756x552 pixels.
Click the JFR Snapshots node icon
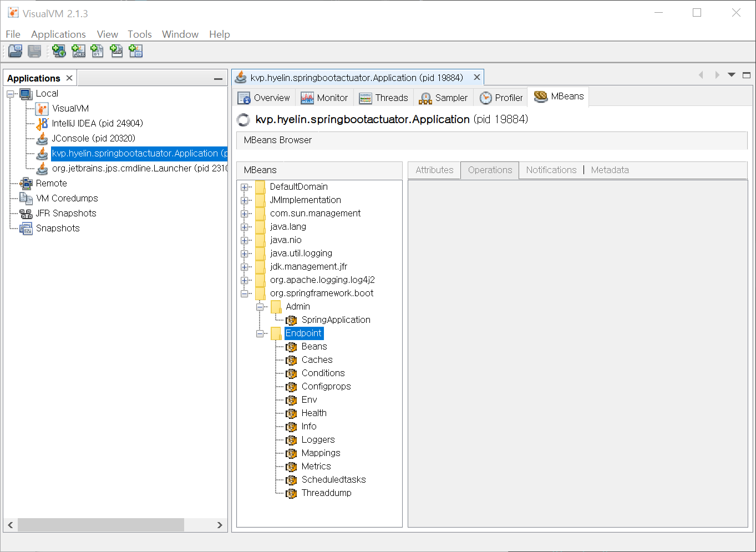26,213
